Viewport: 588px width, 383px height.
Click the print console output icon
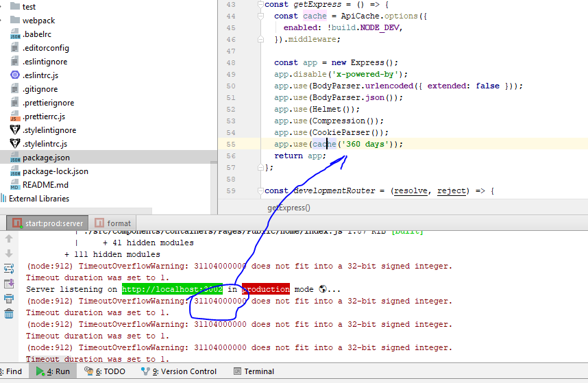(9, 299)
